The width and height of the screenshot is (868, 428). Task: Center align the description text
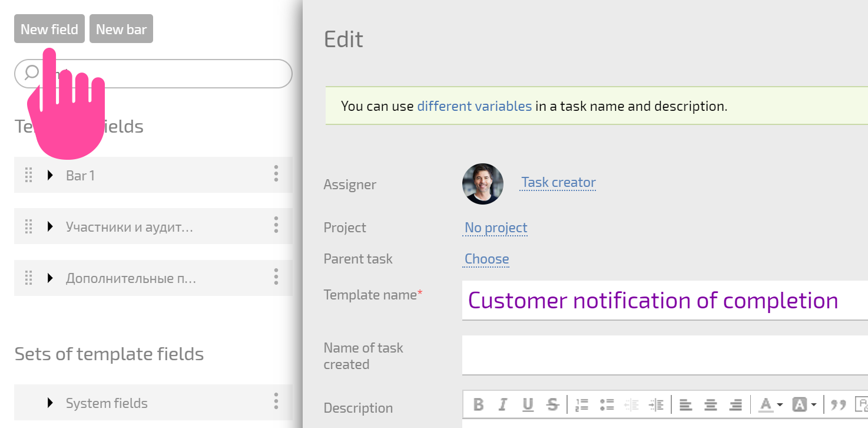711,404
